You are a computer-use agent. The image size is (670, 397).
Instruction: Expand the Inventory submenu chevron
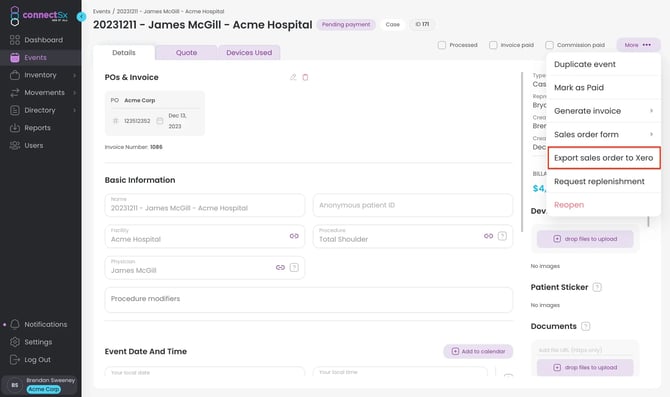click(x=74, y=75)
